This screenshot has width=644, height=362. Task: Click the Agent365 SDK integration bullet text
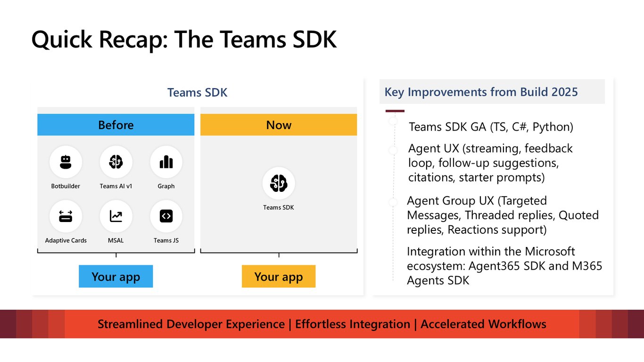pyautogui.click(x=504, y=266)
